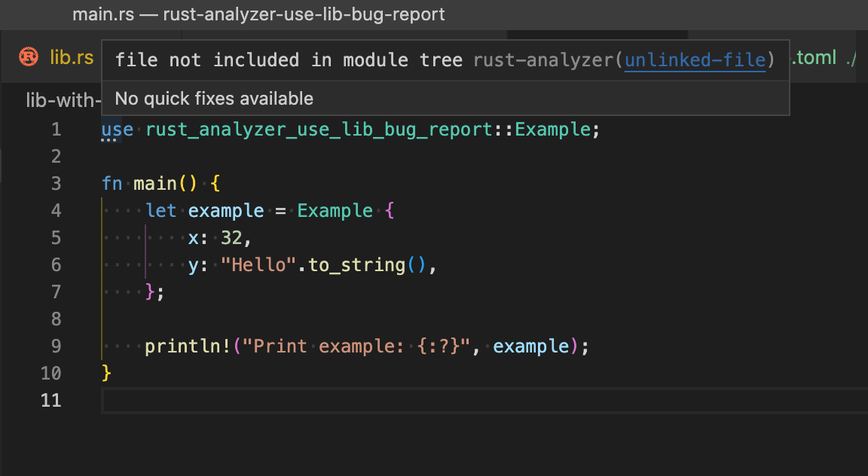
Task: Click main function name on line 3
Action: click(155, 183)
